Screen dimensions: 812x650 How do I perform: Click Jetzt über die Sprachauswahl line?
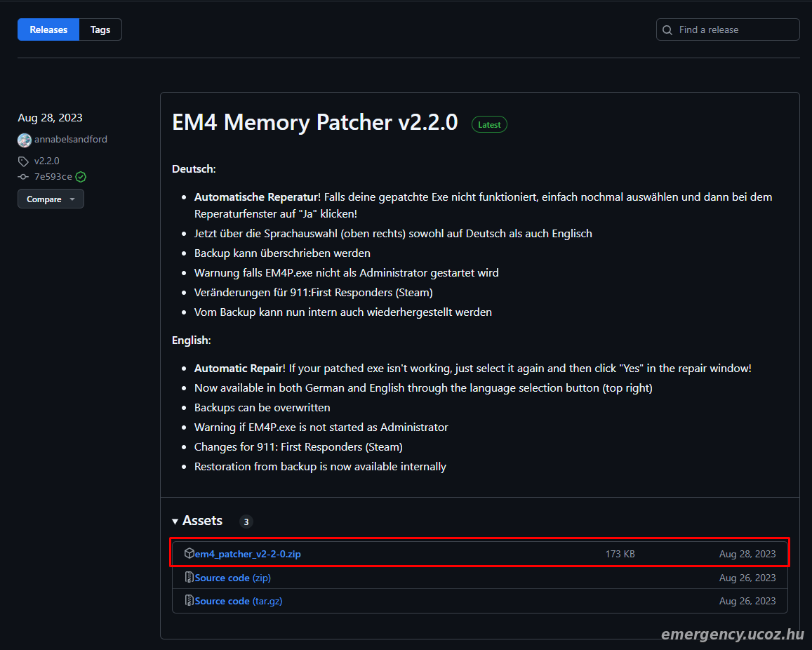[x=393, y=234]
